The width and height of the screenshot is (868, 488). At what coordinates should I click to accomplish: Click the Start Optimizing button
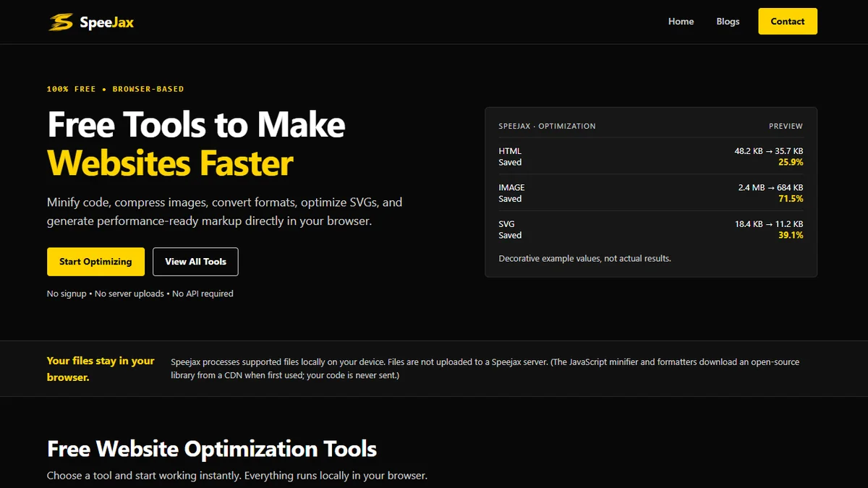click(95, 262)
